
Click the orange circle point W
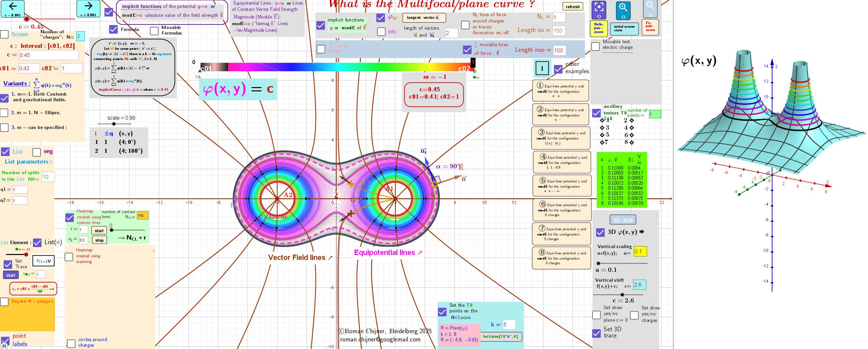click(x=434, y=184)
